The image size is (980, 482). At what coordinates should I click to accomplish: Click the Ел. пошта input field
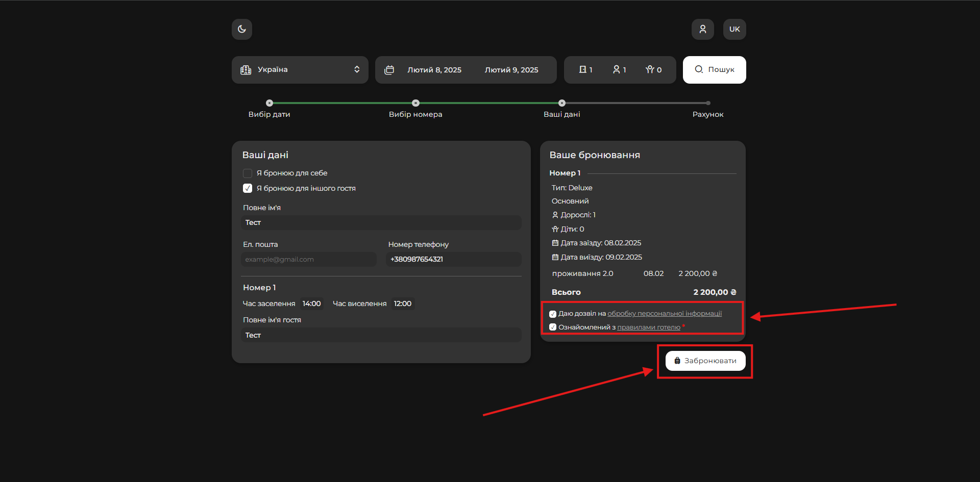[309, 260]
